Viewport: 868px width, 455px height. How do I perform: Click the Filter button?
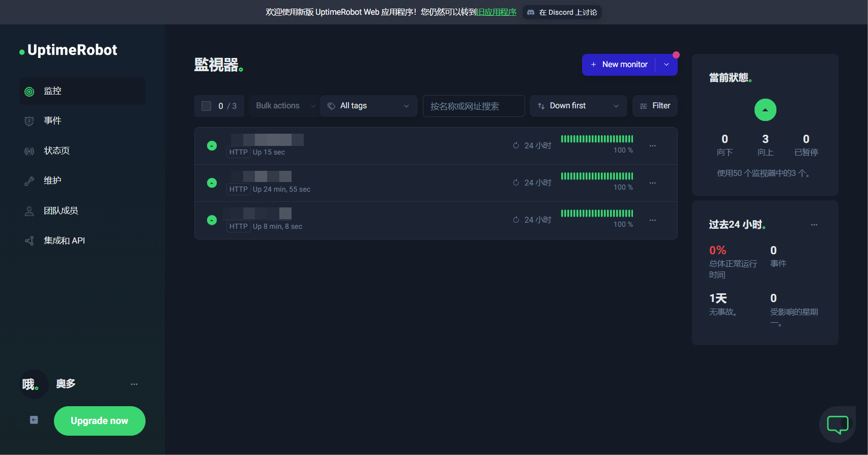[x=655, y=106]
